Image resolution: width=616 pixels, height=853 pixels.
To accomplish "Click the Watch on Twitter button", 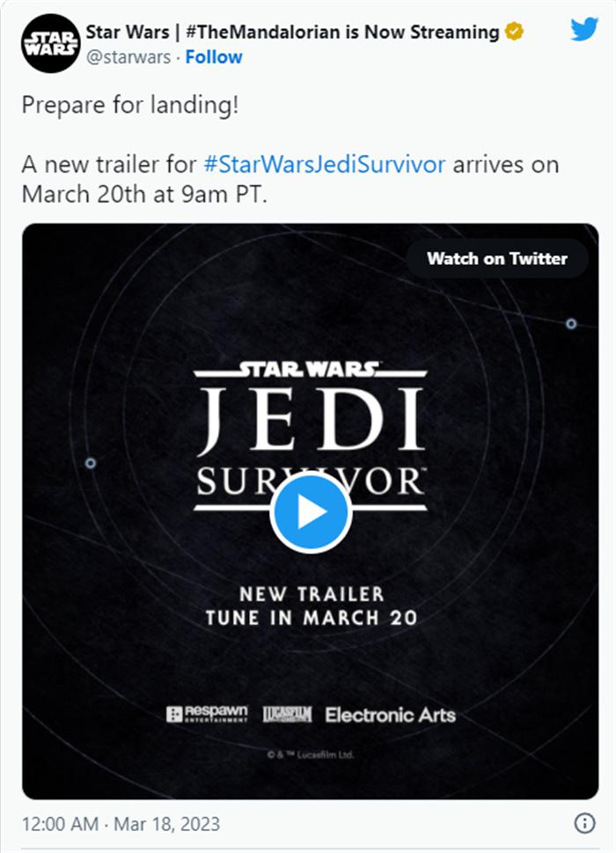I will pos(497,259).
